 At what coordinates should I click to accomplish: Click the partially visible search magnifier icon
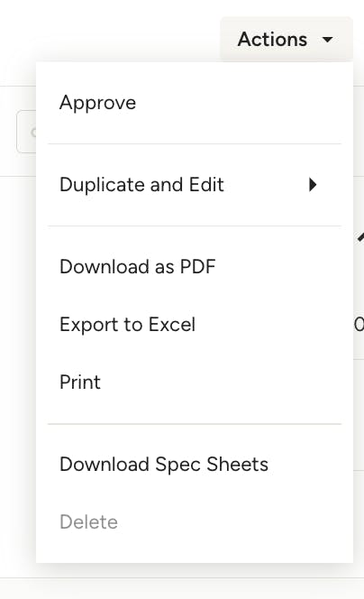click(x=33, y=133)
